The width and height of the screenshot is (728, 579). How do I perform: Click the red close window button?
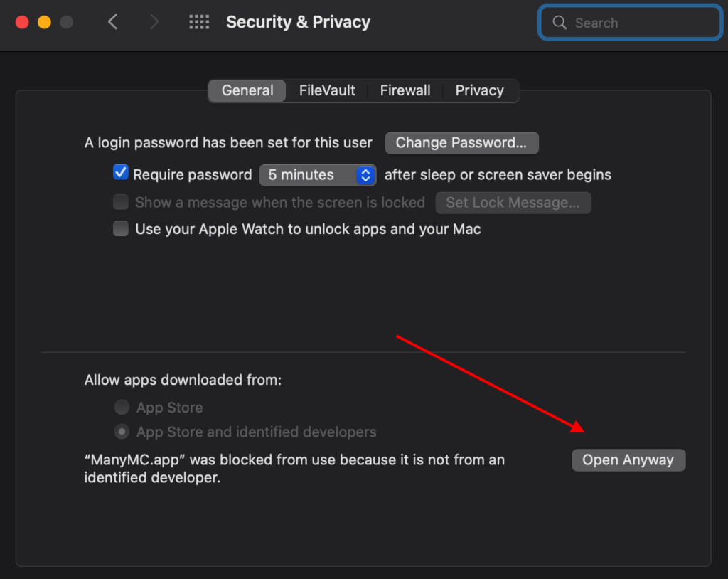point(22,22)
